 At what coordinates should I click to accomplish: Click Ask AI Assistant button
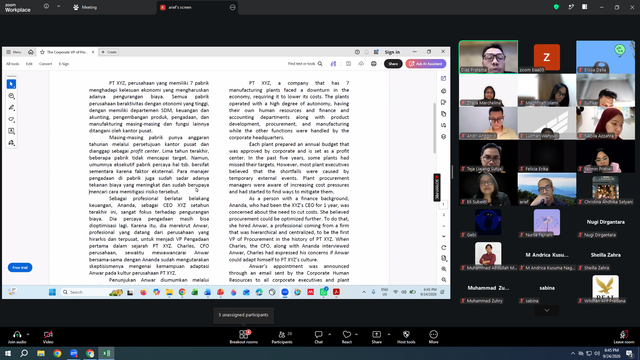click(426, 64)
